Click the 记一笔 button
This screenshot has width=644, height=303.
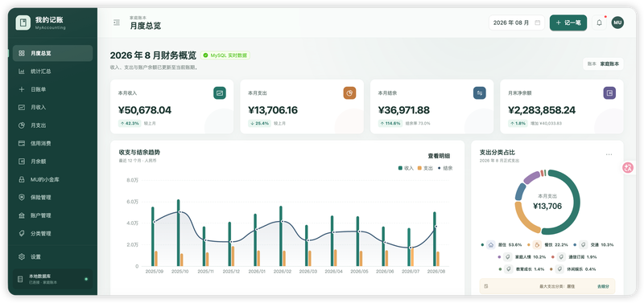click(x=568, y=23)
